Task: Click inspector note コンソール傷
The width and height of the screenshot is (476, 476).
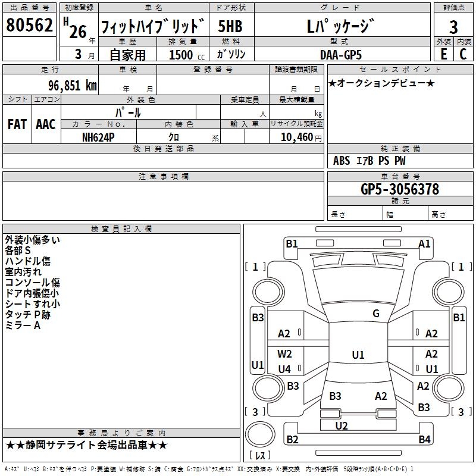Action: tap(33, 282)
